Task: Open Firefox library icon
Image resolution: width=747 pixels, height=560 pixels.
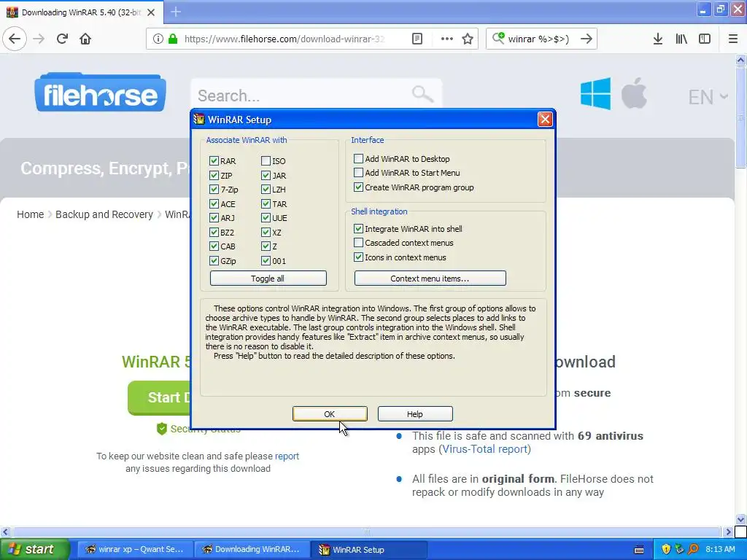Action: 681,39
